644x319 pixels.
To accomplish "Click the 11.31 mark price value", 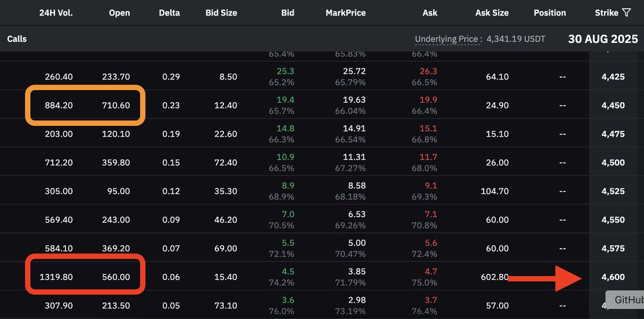I will pyautogui.click(x=353, y=157).
